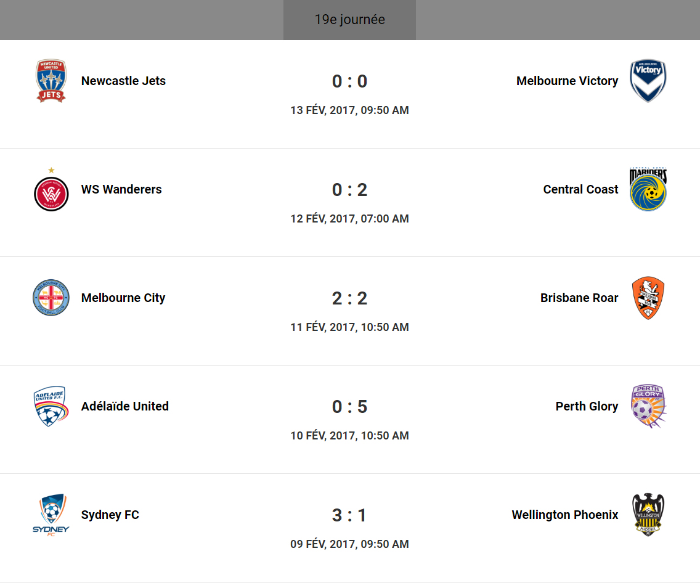Screen dimensions: 700x588
Task: Go to the Brisbane Roar team page
Action: point(579,298)
